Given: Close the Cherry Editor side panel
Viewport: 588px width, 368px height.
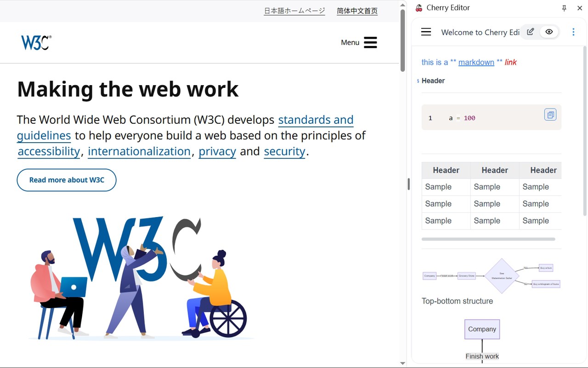Looking at the screenshot, I should 580,8.
